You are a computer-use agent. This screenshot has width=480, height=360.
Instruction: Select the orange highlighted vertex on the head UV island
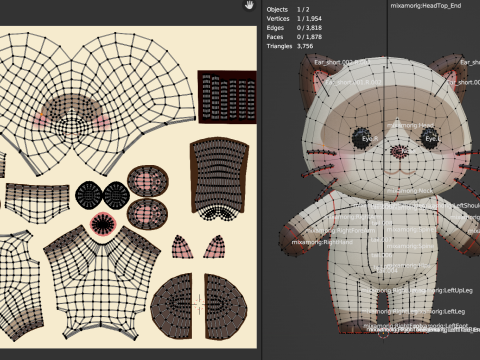tap(42, 114)
